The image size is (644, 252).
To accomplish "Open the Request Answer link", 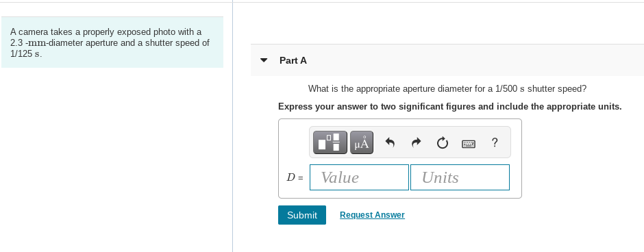I will (372, 215).
